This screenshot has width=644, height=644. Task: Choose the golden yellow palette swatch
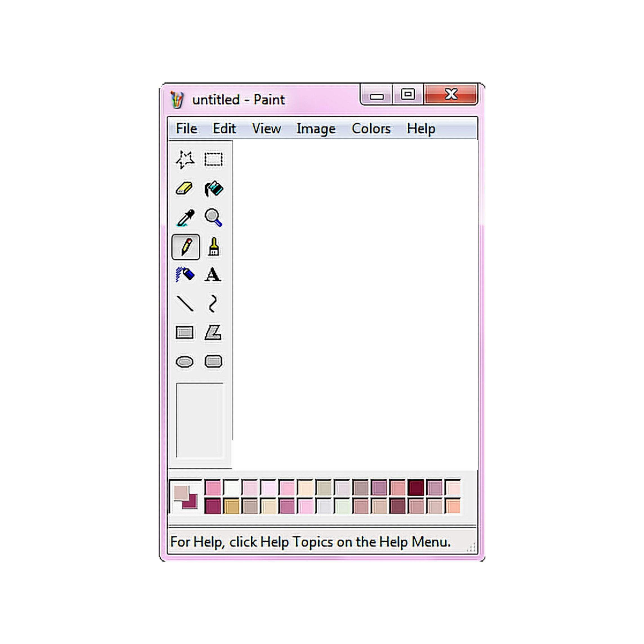click(x=231, y=506)
